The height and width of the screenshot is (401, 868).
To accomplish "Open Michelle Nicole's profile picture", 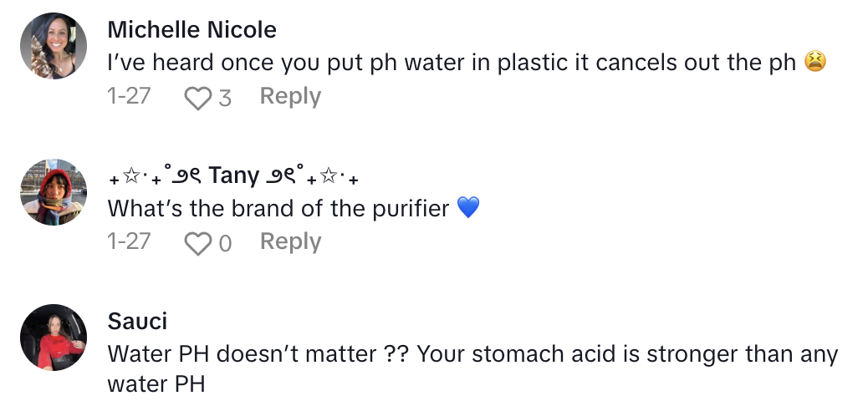I will 54,48.
